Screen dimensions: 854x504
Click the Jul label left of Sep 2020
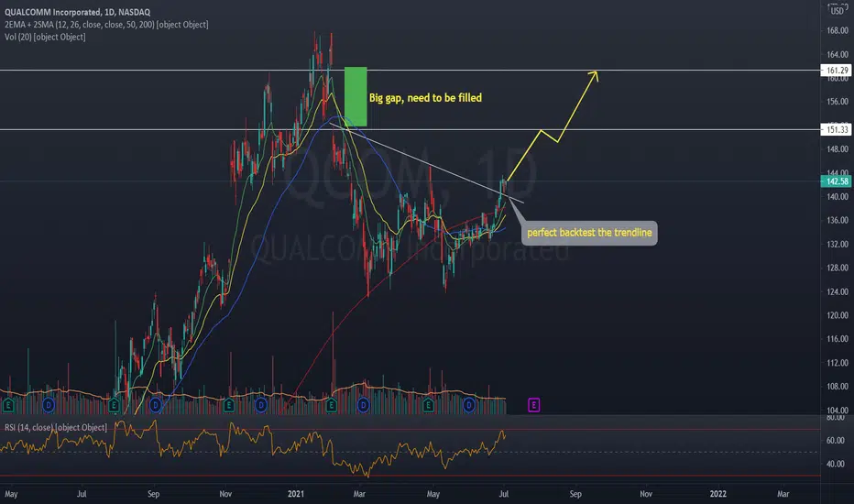click(82, 494)
